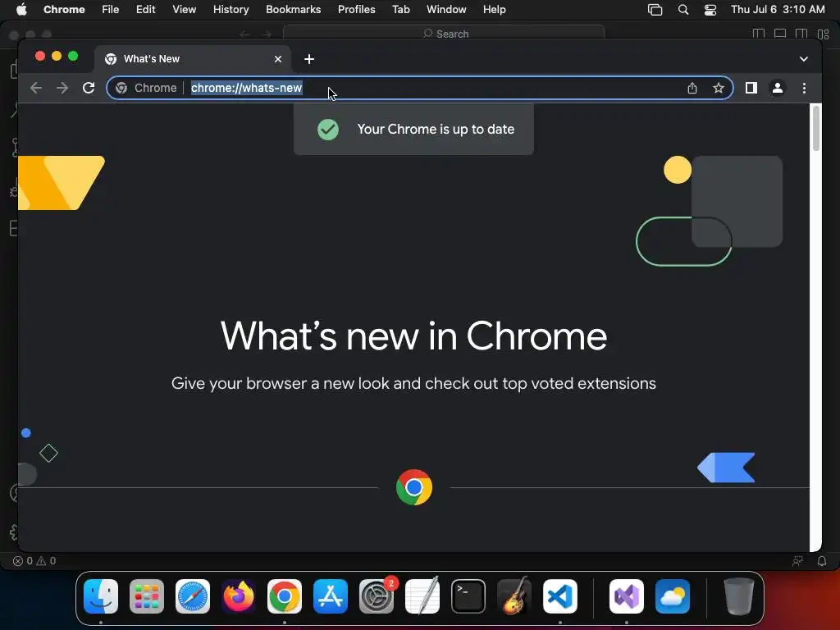Click the 'What's new in Chrome' heading
This screenshot has height=630, width=840.
pyautogui.click(x=413, y=336)
